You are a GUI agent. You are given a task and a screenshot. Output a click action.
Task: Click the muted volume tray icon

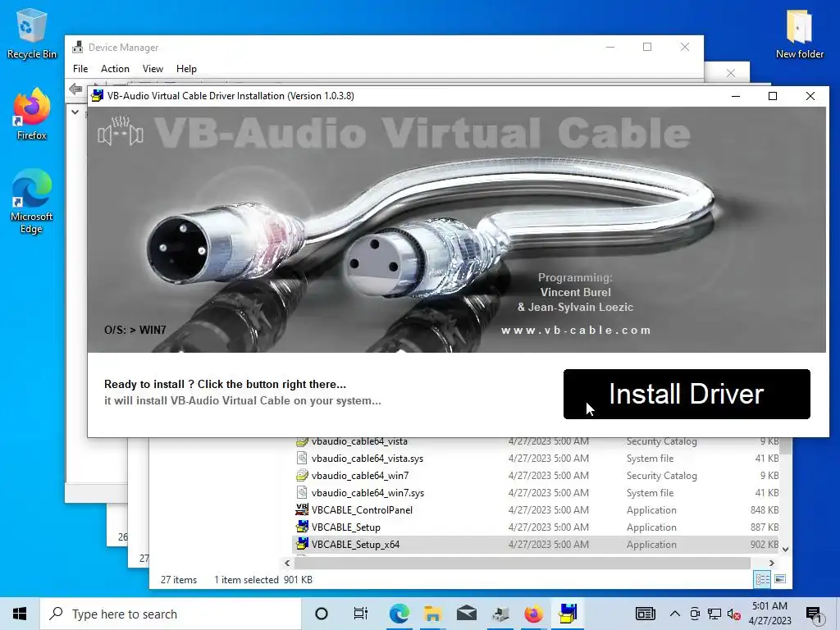[x=733, y=614]
